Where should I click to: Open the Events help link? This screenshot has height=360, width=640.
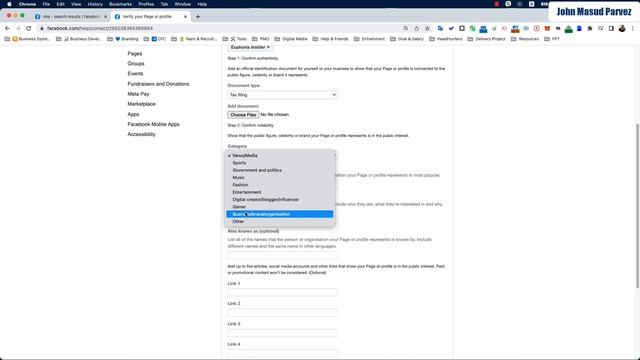(135, 74)
